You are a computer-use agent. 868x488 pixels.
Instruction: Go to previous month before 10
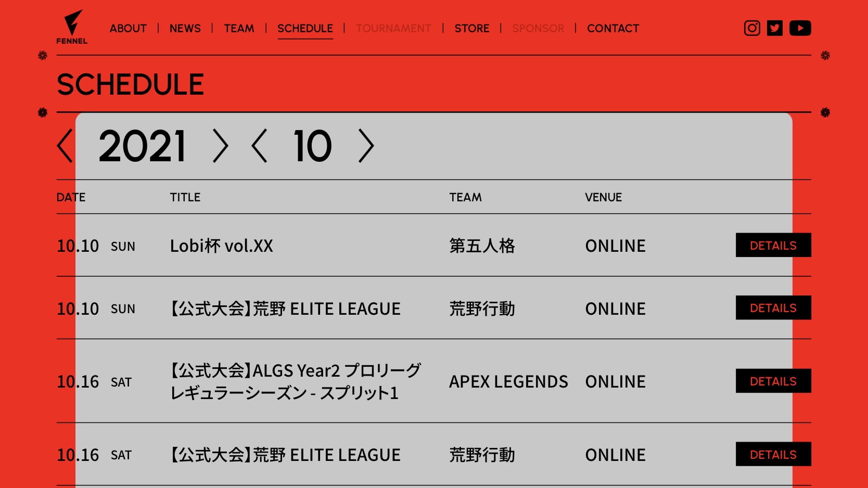(x=259, y=146)
